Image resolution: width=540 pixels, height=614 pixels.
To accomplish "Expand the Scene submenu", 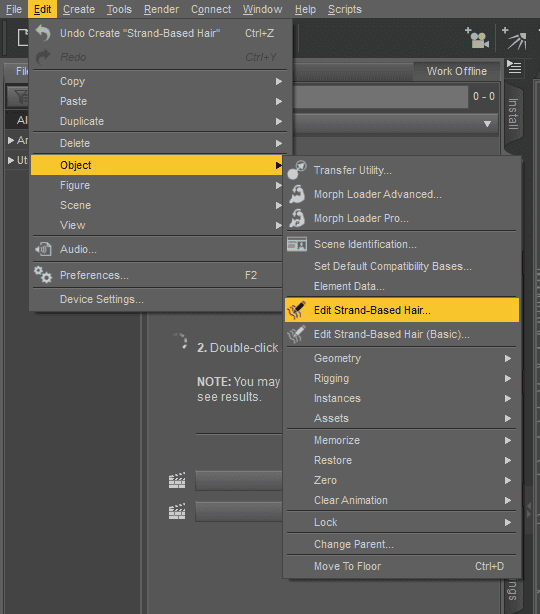I will coord(157,205).
